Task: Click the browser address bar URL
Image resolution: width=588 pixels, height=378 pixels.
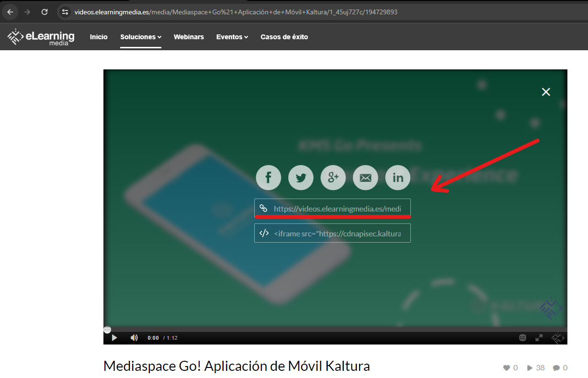Action: pos(236,12)
